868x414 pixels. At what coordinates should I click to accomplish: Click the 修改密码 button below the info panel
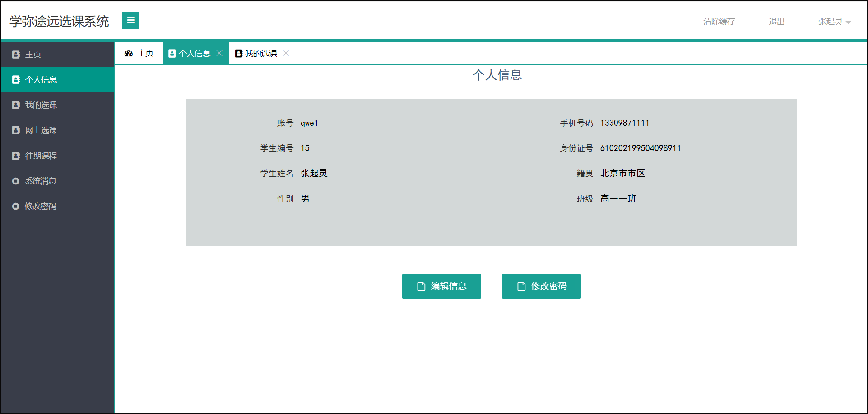click(x=541, y=286)
